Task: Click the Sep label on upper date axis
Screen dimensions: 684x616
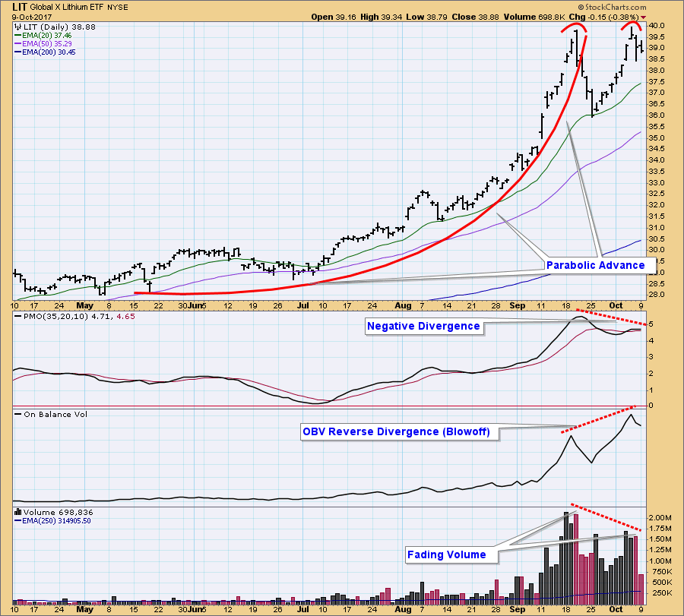Action: click(518, 305)
